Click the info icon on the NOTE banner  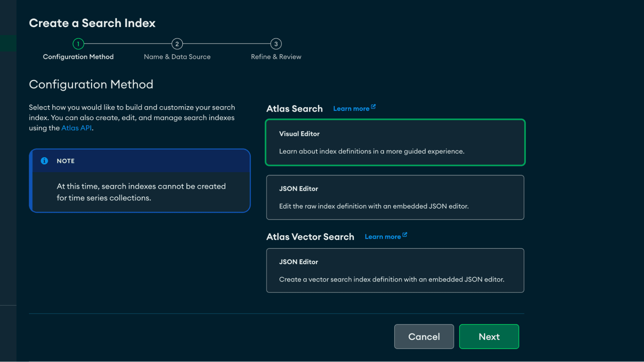(45, 161)
